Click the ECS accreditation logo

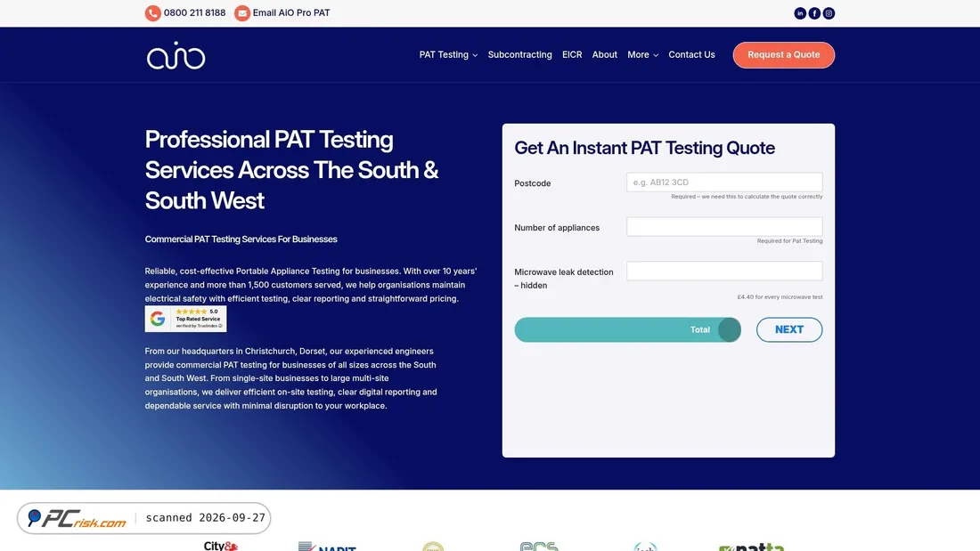click(539, 547)
